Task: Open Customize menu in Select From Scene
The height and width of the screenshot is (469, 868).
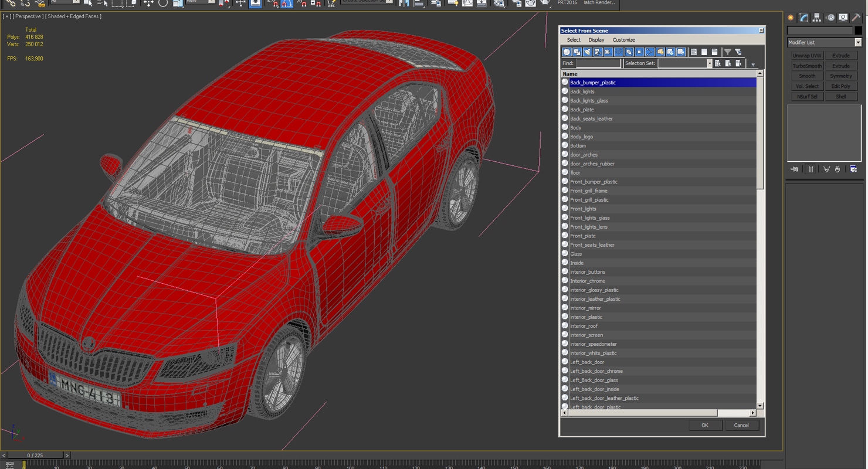Action: (623, 40)
